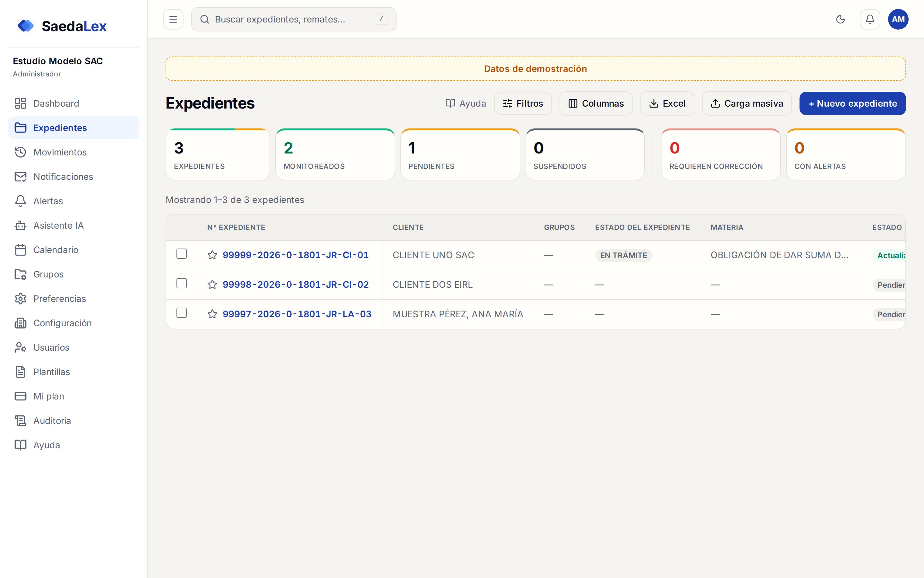Select the CON ALERTAS card

click(846, 154)
